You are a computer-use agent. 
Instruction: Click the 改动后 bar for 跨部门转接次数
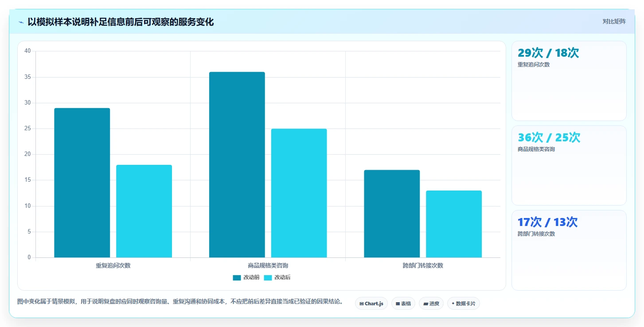pyautogui.click(x=454, y=224)
